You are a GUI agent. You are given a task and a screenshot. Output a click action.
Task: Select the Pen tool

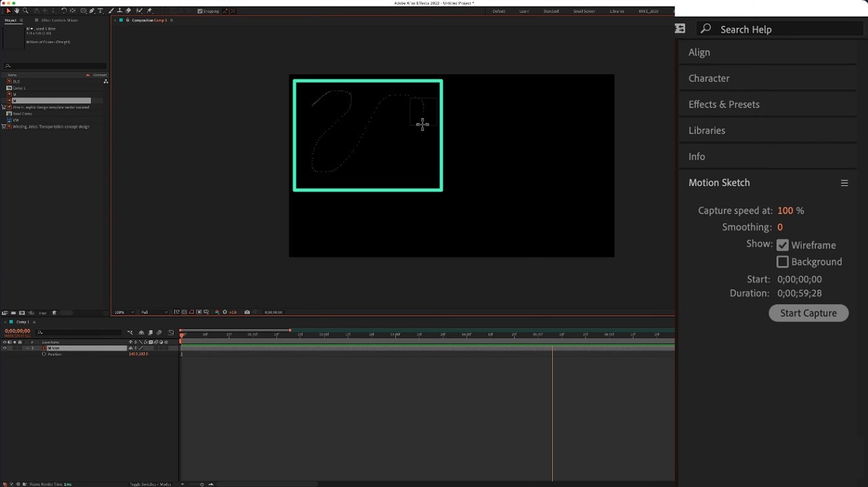pyautogui.click(x=91, y=11)
